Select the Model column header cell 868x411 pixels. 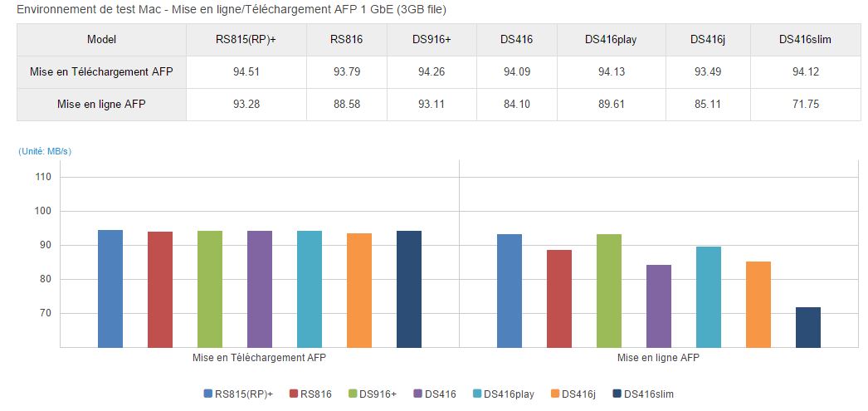[x=101, y=40]
